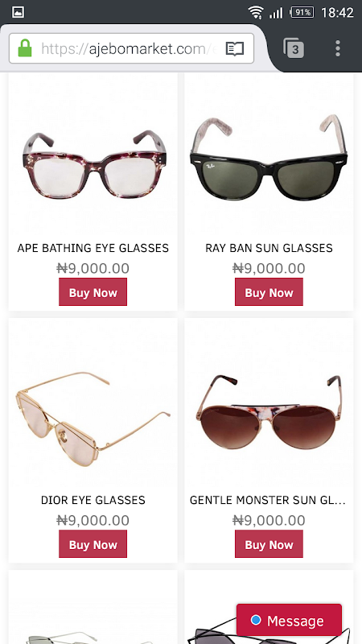
Task: Tap the battery 91% indicator
Action: point(302,12)
